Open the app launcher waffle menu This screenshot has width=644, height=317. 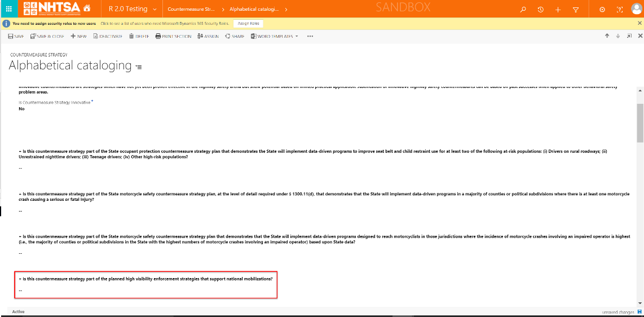pyautogui.click(x=8, y=9)
